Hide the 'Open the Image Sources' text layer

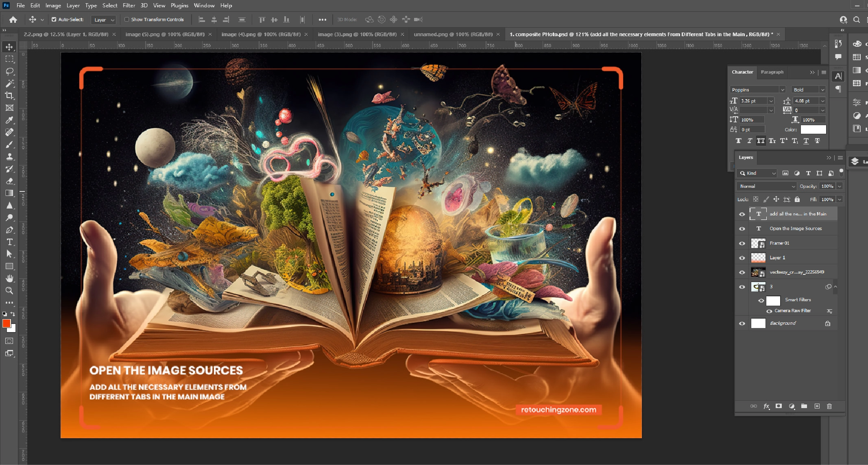[x=742, y=229]
